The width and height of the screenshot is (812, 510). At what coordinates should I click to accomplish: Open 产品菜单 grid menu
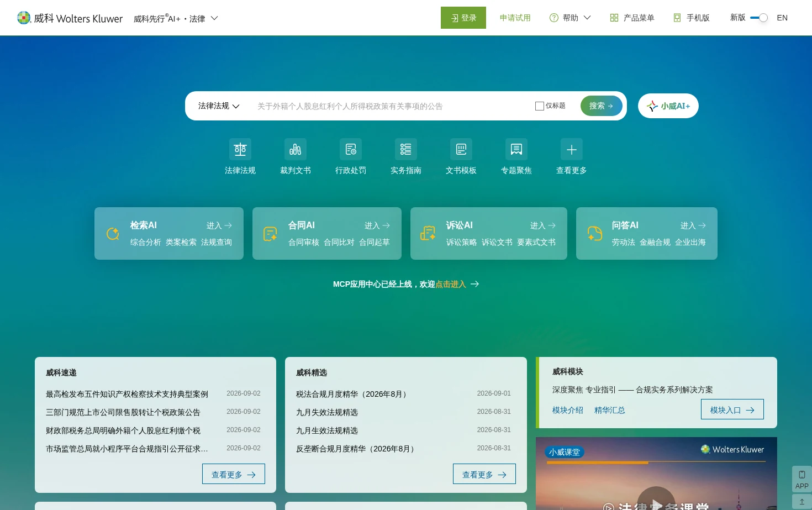[632, 18]
